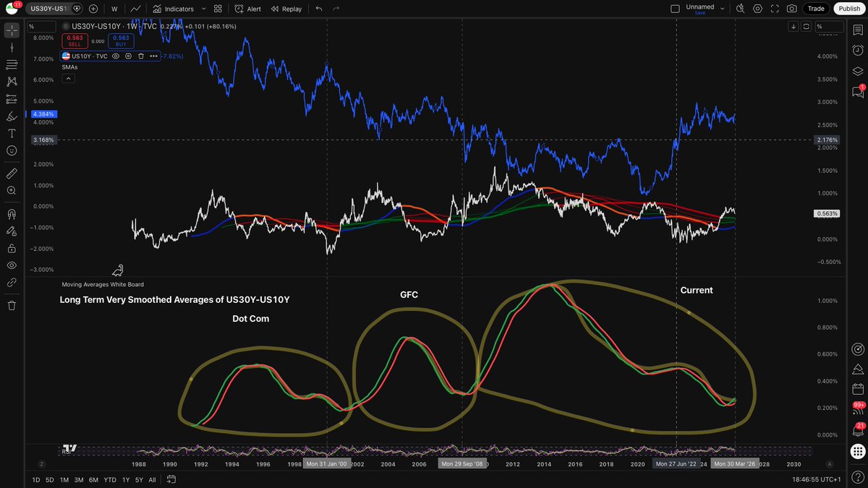Open the Indicators dialog
The width and height of the screenshot is (868, 488).
[174, 9]
